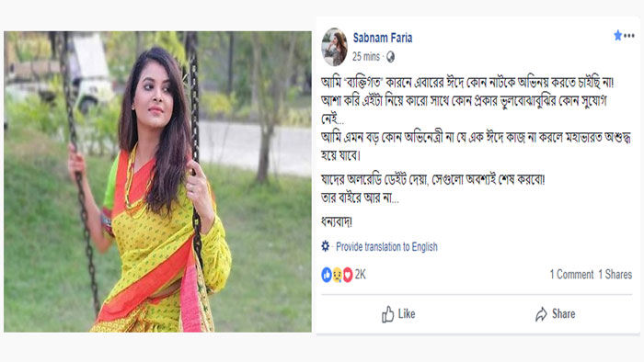
Task: Open the three-dot post options menu
Action: (629, 36)
